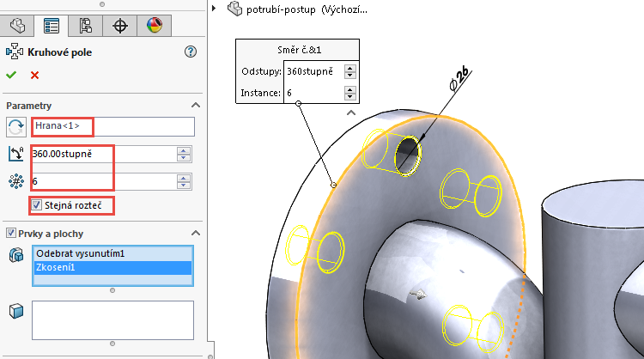Click the Kruhové pole pattern icon
Viewport: 644px width, 359px height.
[15, 52]
